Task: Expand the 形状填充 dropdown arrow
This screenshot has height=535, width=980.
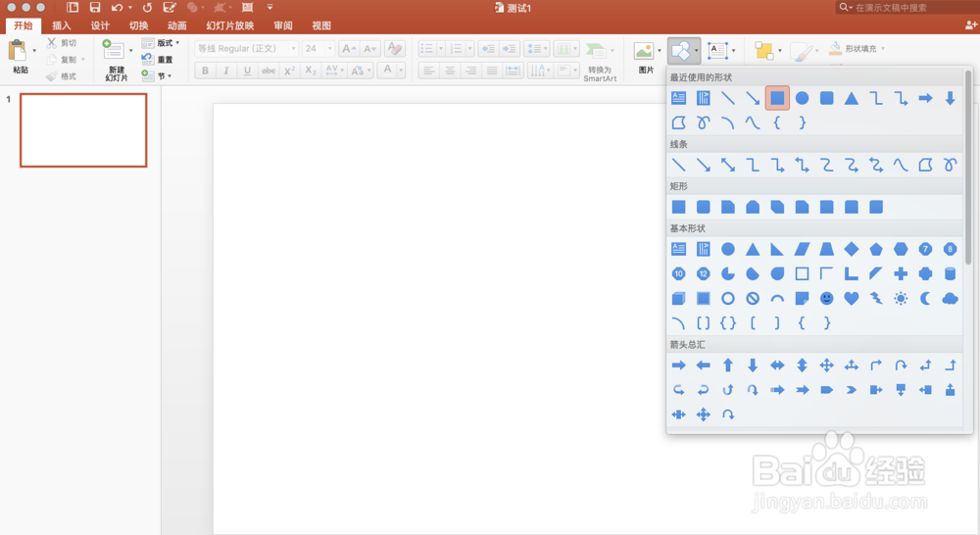Action: pos(883,48)
